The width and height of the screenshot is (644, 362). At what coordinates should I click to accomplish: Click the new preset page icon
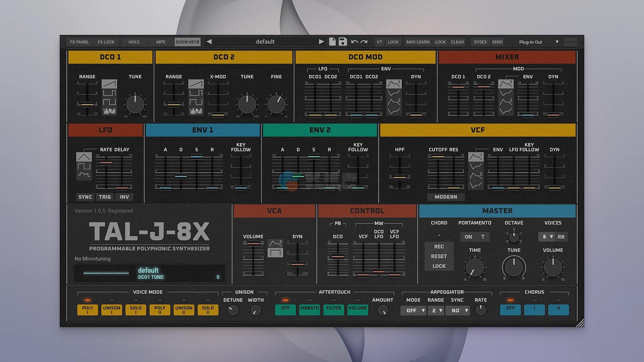click(332, 42)
